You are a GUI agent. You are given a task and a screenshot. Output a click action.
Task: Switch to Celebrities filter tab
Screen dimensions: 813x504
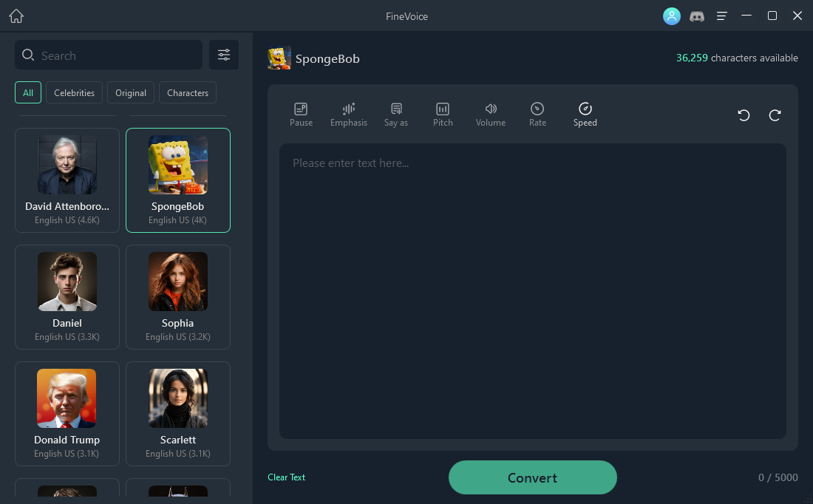coord(74,93)
